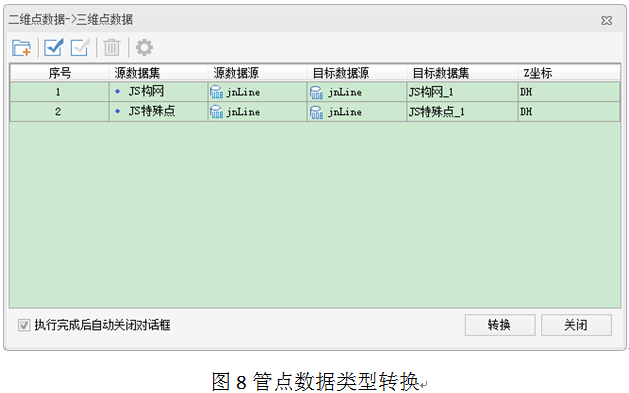Viewport: 629px width, 393px height.
Task: Click source datasource icon in row 1
Action: [x=217, y=92]
